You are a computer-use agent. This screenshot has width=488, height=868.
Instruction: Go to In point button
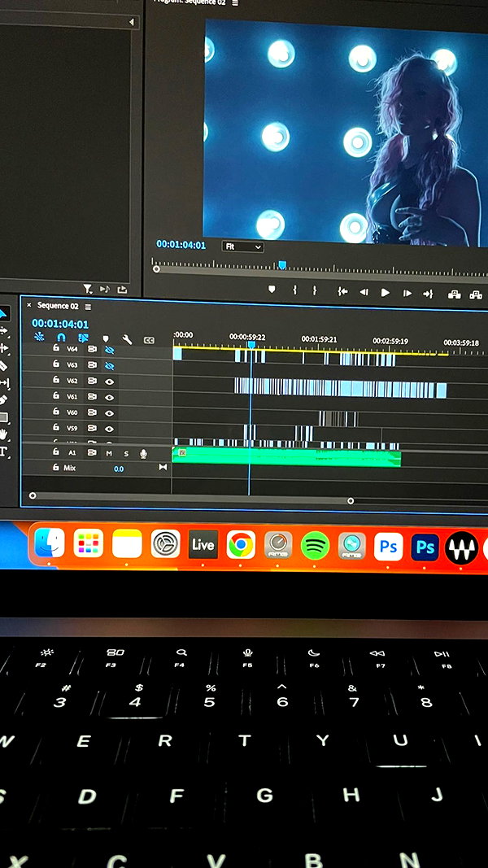pyautogui.click(x=342, y=292)
